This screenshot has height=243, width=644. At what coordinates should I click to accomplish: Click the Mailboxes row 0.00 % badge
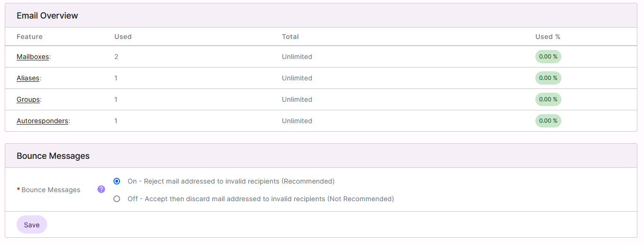(x=548, y=57)
